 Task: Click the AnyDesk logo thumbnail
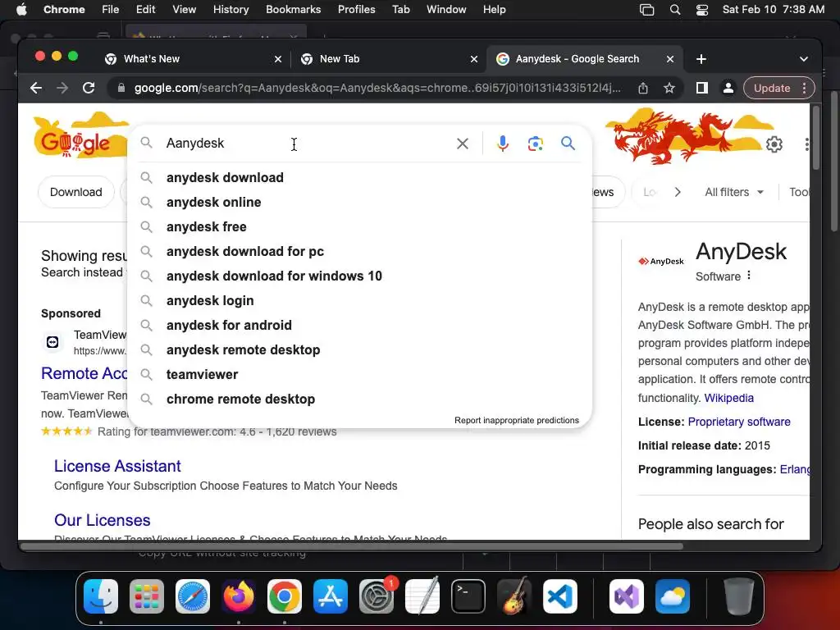[x=661, y=262]
